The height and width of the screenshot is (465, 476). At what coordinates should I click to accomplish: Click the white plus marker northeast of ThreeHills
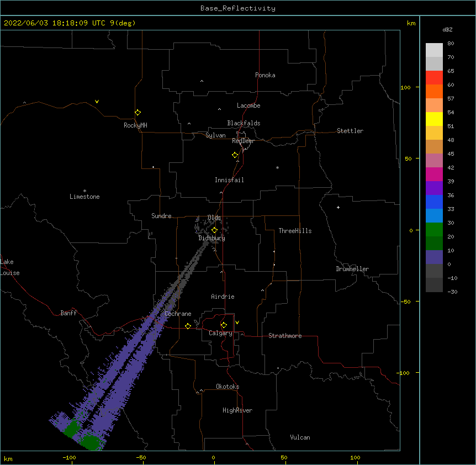coord(338,207)
